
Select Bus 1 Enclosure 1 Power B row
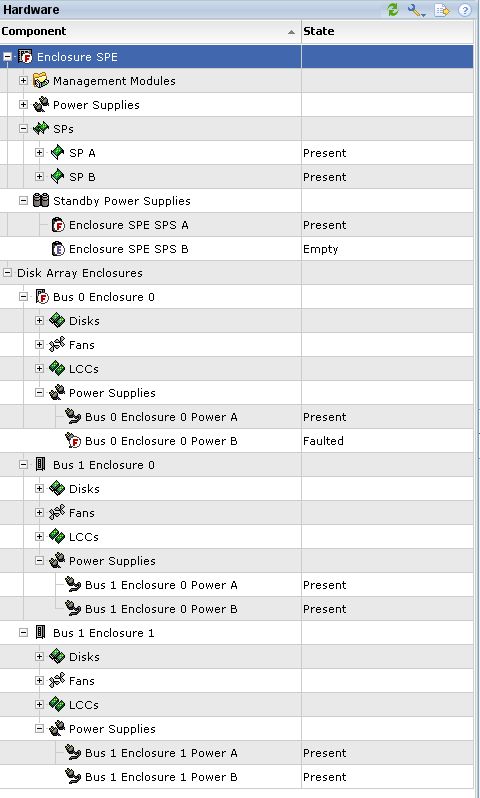(x=237, y=777)
